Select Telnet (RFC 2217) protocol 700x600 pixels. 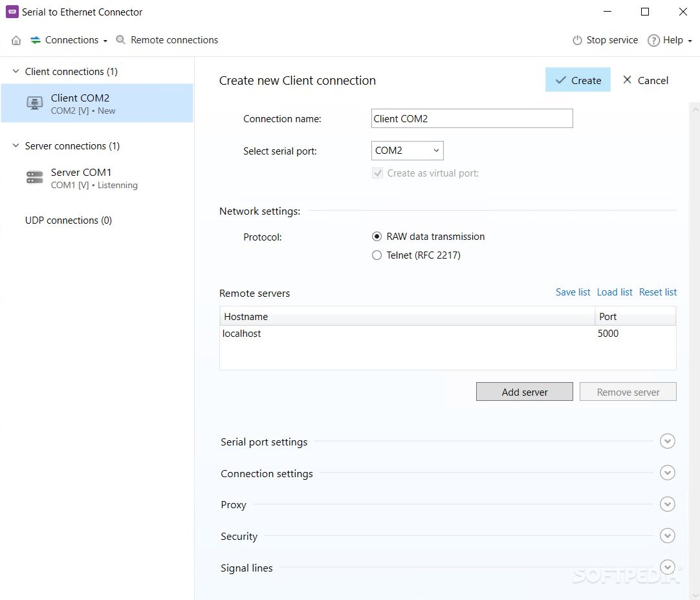[x=377, y=255]
